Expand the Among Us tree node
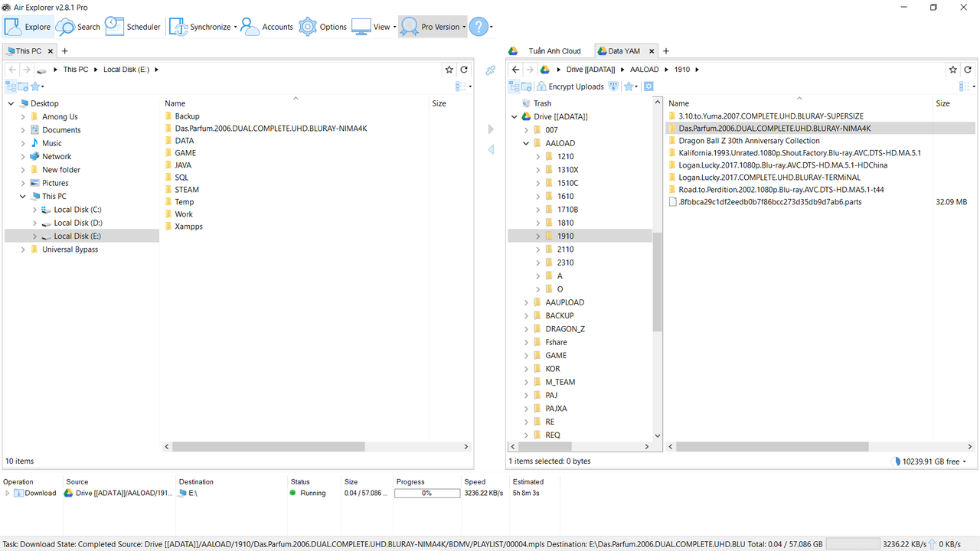This screenshot has width=980, height=551. [23, 117]
